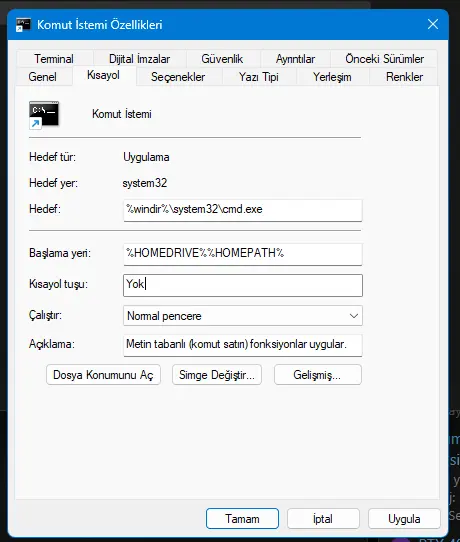Click the Başlama yeri label
This screenshot has width=460, height=542.
click(60, 253)
